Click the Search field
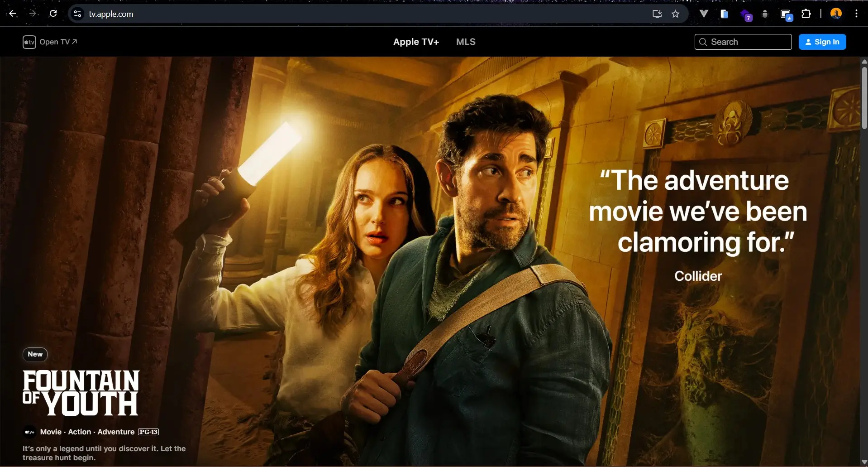This screenshot has height=467, width=868. point(743,42)
